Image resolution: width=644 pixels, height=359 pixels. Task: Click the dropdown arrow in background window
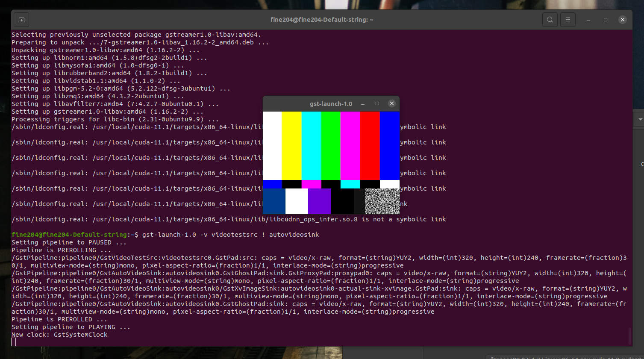640,119
